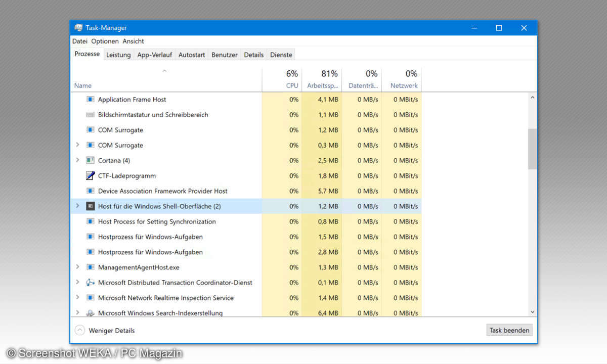Viewport: 607px width, 364px height.
Task: Sort by the Name column header
Action: tap(167, 80)
